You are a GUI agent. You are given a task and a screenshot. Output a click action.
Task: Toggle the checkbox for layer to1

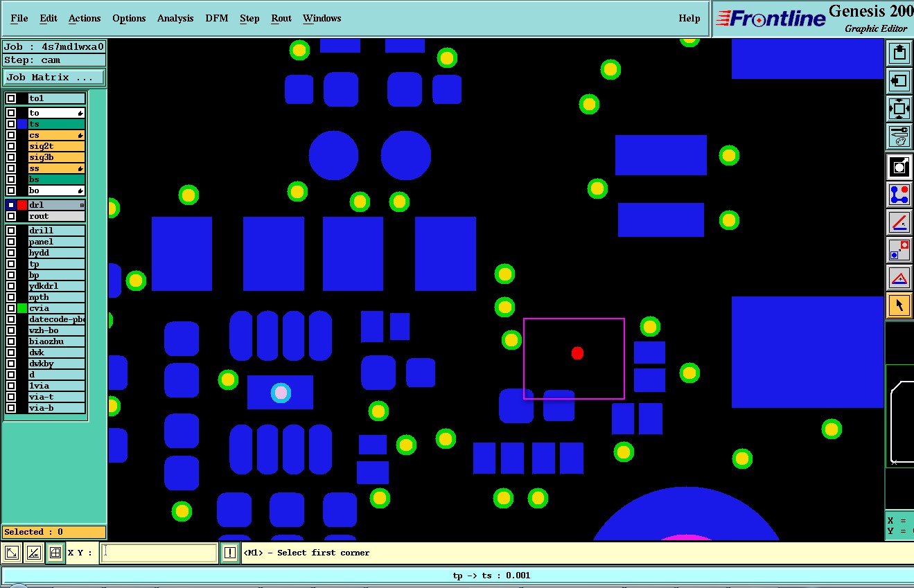[11, 98]
